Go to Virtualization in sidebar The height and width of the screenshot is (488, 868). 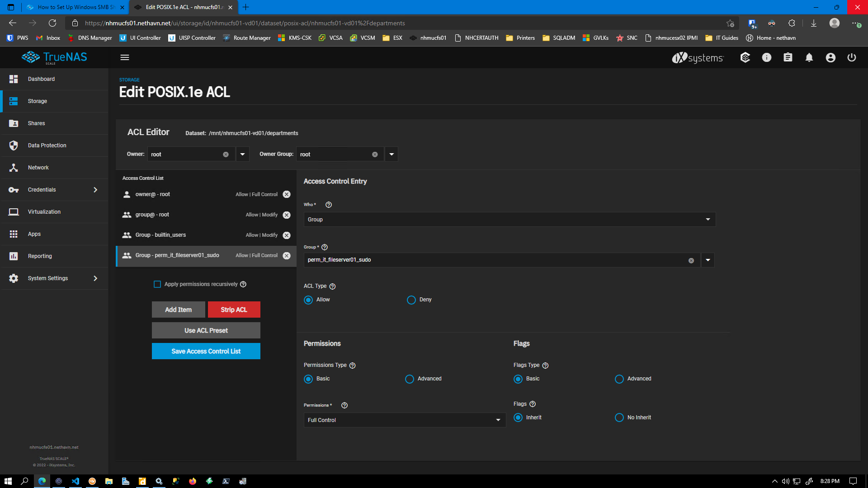click(x=54, y=212)
